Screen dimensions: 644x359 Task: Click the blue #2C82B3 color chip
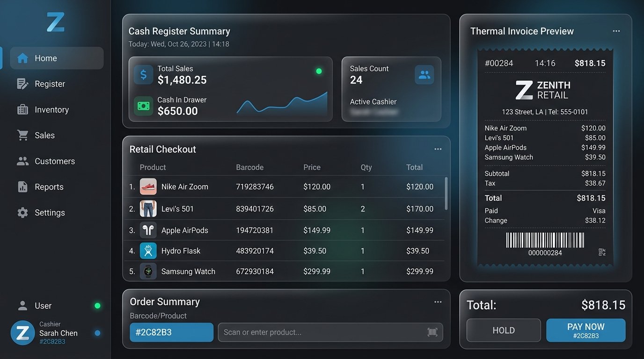click(x=171, y=332)
